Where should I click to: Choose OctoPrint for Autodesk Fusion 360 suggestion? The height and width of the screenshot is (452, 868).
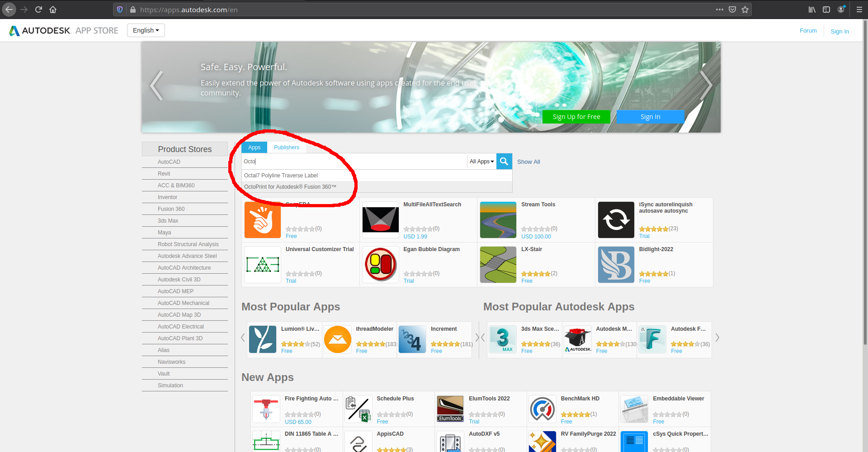(377, 187)
